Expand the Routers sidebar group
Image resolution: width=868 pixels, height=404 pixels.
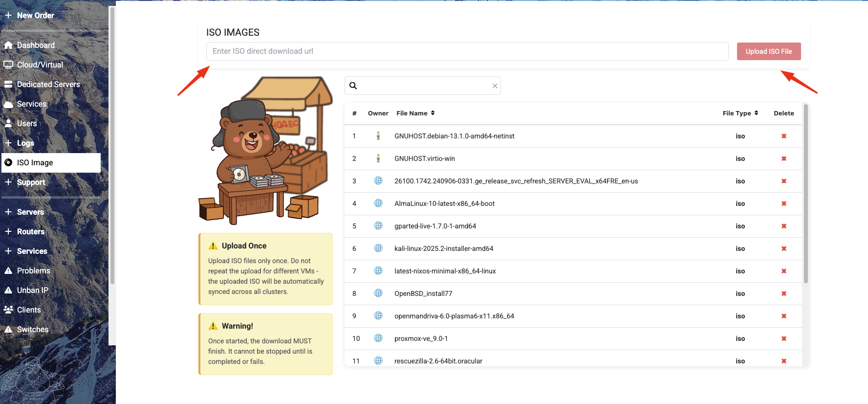31,231
